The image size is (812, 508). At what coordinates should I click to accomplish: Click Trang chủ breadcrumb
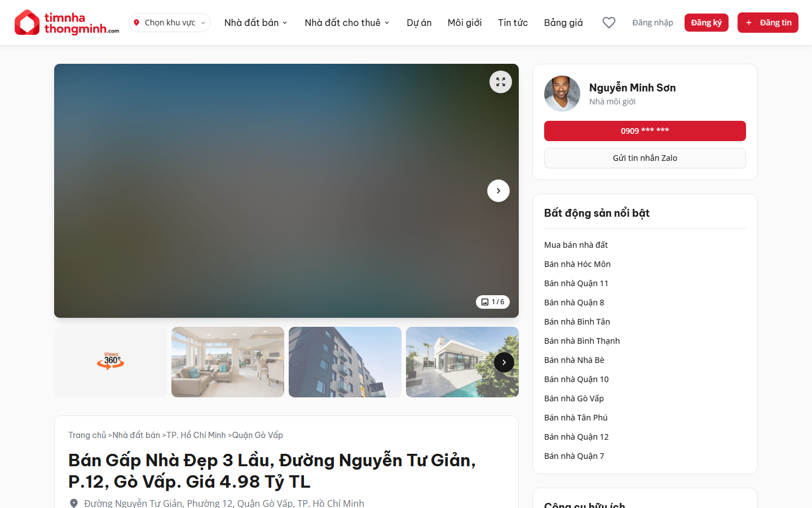(x=87, y=435)
